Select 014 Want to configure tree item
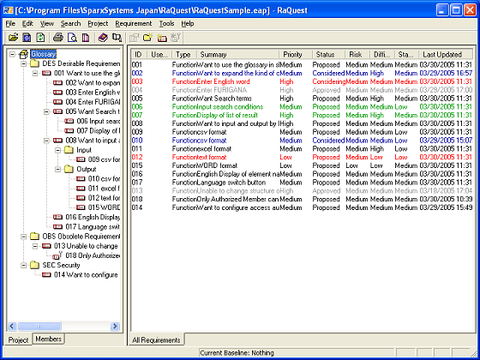 pos(86,275)
